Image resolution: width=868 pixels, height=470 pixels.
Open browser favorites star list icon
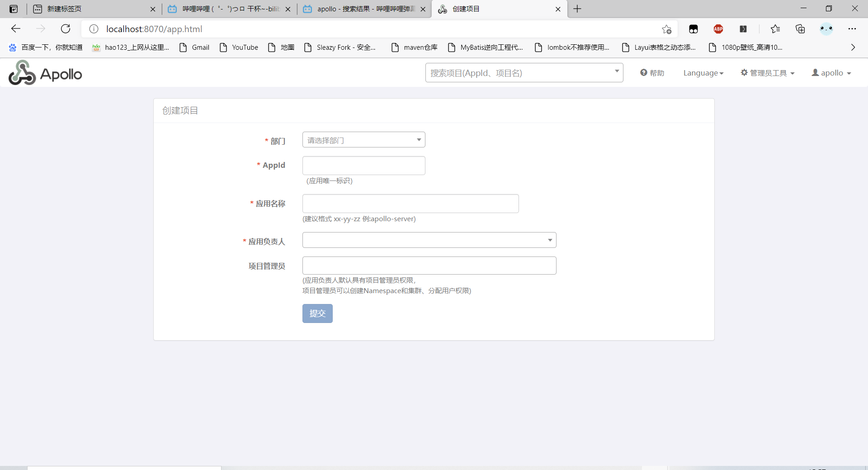pos(775,29)
